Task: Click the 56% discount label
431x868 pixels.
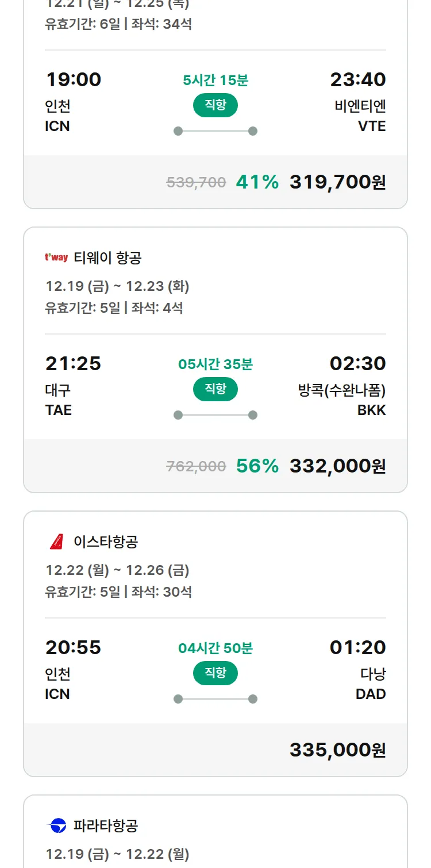Action: coord(257,466)
